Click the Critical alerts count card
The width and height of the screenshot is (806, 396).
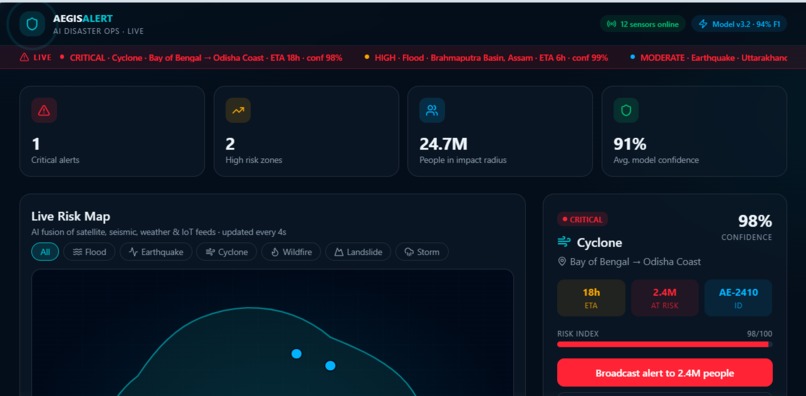pyautogui.click(x=112, y=131)
